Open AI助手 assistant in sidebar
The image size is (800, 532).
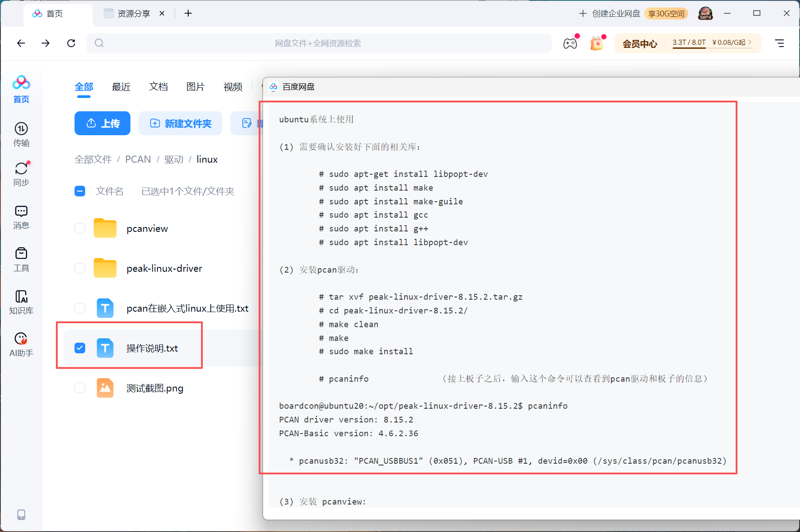click(x=21, y=344)
